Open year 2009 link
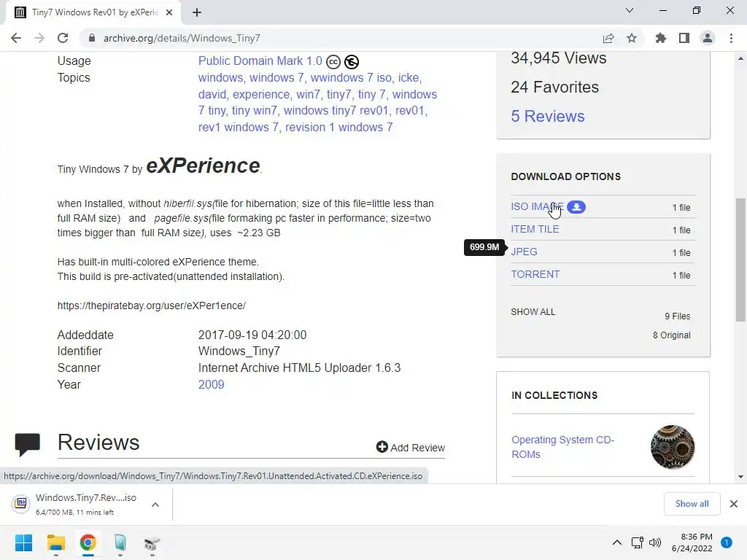Viewport: 747px width, 560px height. coord(211,384)
